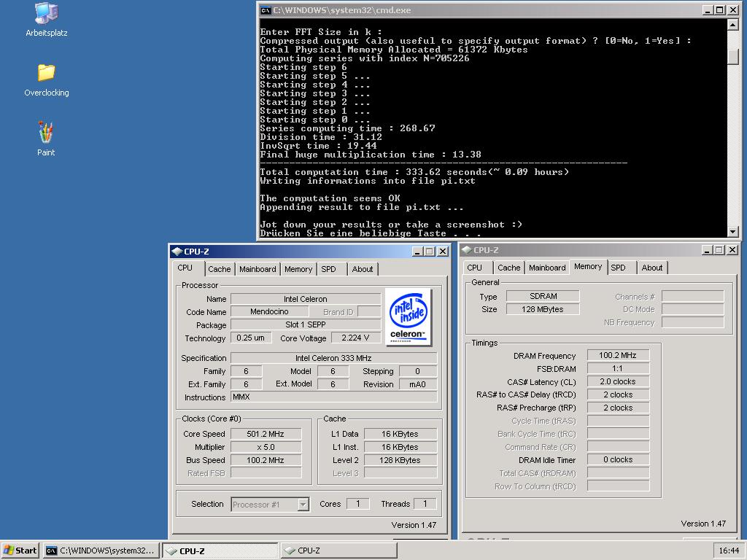Viewport: 747px width, 560px height.
Task: Open the Memory tab in left CPU-Z
Action: 298,269
